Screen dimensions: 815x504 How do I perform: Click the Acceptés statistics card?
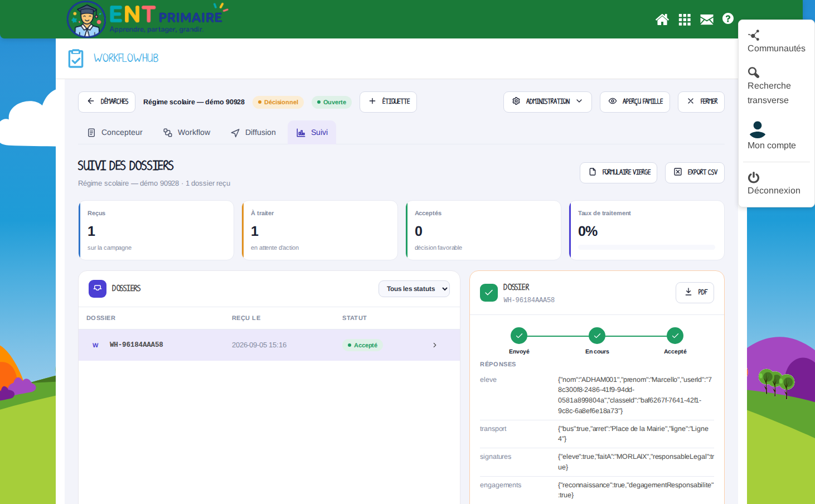[x=483, y=230]
